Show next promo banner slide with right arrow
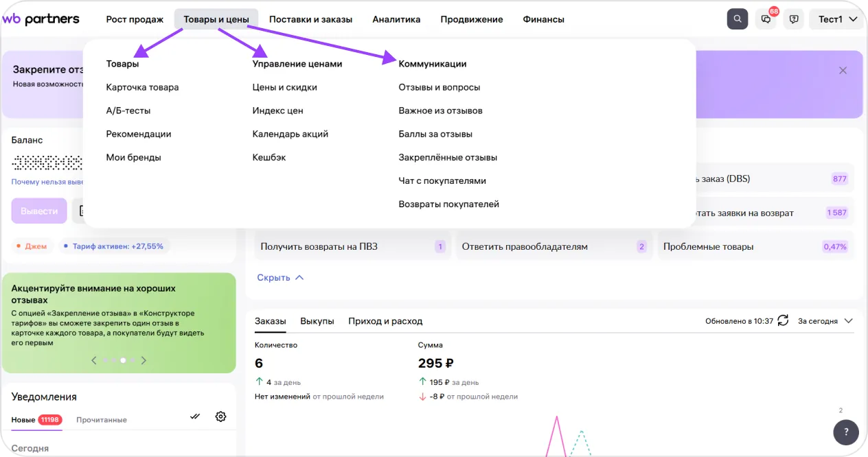 (144, 360)
